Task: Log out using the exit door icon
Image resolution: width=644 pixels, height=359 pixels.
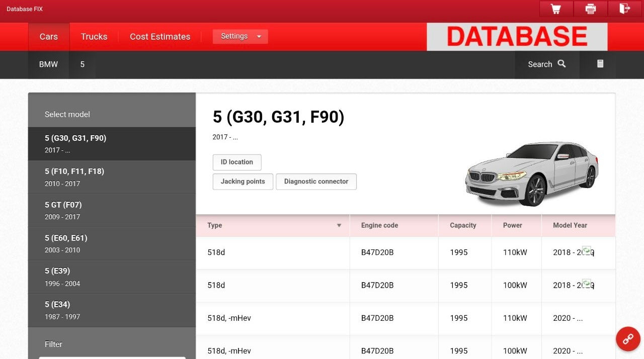Action: pos(624,9)
